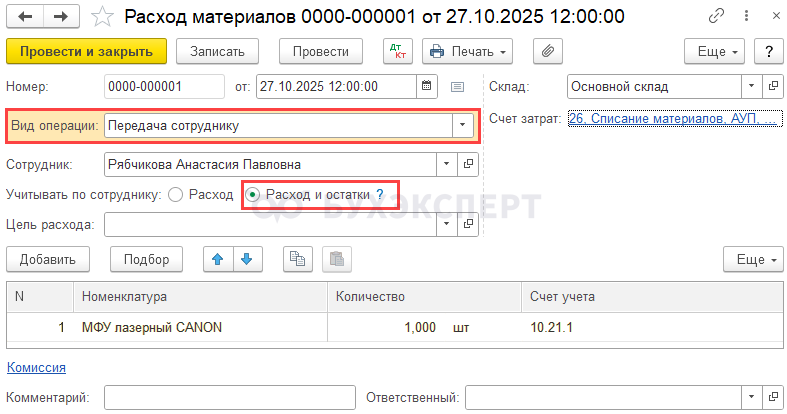
Task: Click into the date field
Action: coord(336,86)
